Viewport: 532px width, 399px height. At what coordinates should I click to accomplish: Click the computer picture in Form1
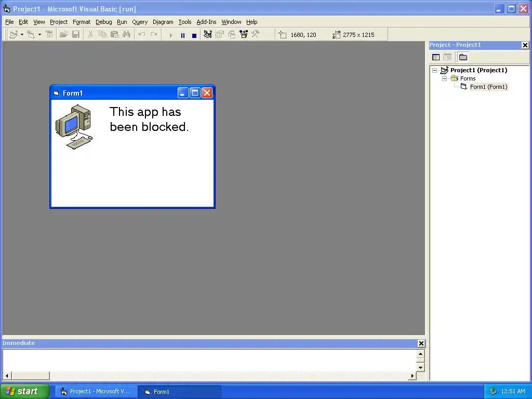[74, 127]
